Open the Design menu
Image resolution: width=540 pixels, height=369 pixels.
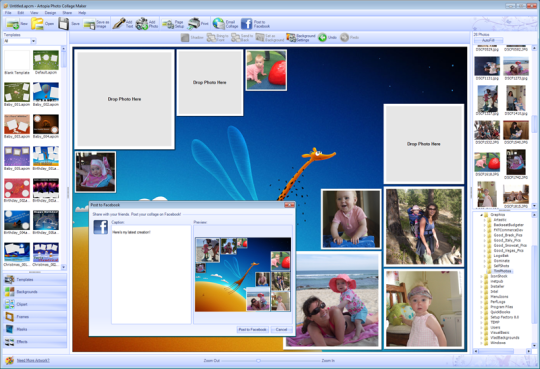point(50,13)
